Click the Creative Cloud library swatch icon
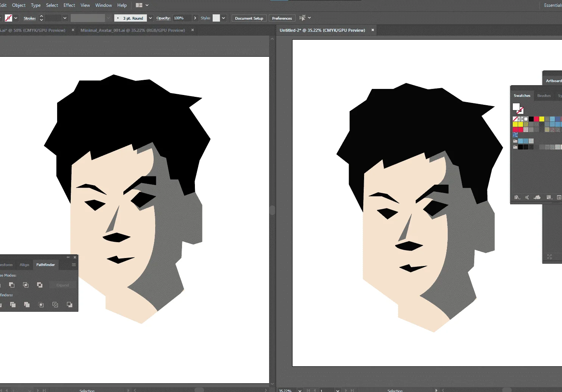Viewport: 562px width, 392px height. 537,198
